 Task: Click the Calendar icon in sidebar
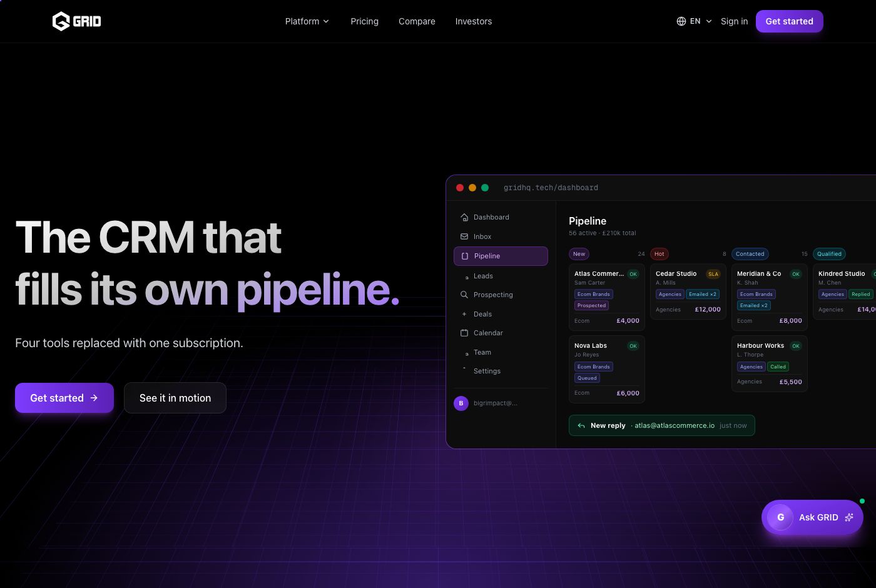[464, 333]
